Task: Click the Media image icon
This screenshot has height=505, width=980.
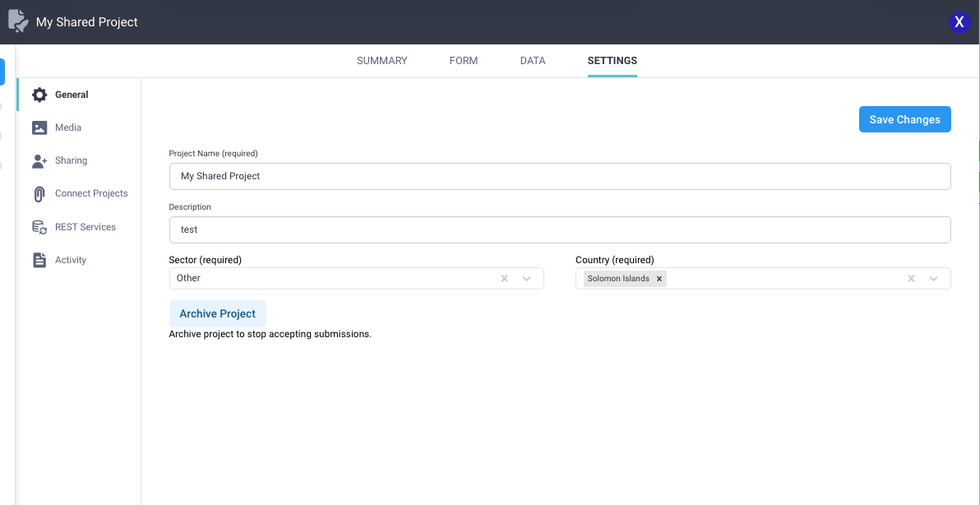Action: [39, 127]
